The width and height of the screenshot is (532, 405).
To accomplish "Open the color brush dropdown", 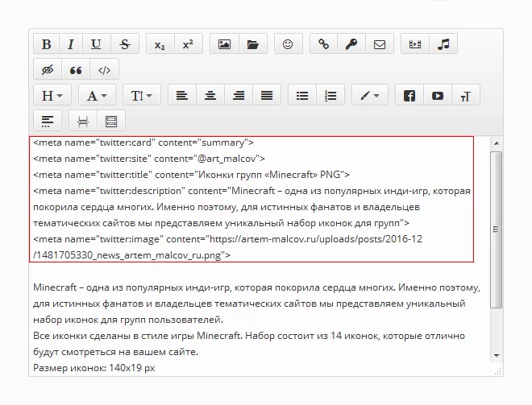I will 370,96.
